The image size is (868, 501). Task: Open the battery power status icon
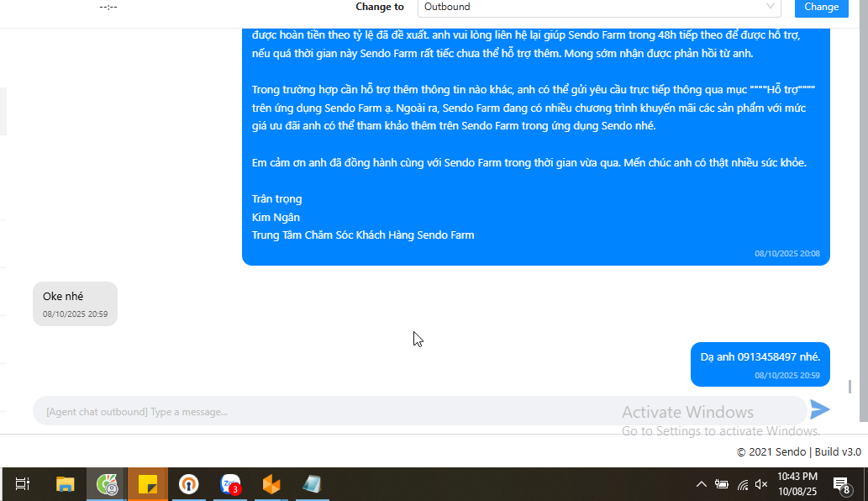point(721,484)
